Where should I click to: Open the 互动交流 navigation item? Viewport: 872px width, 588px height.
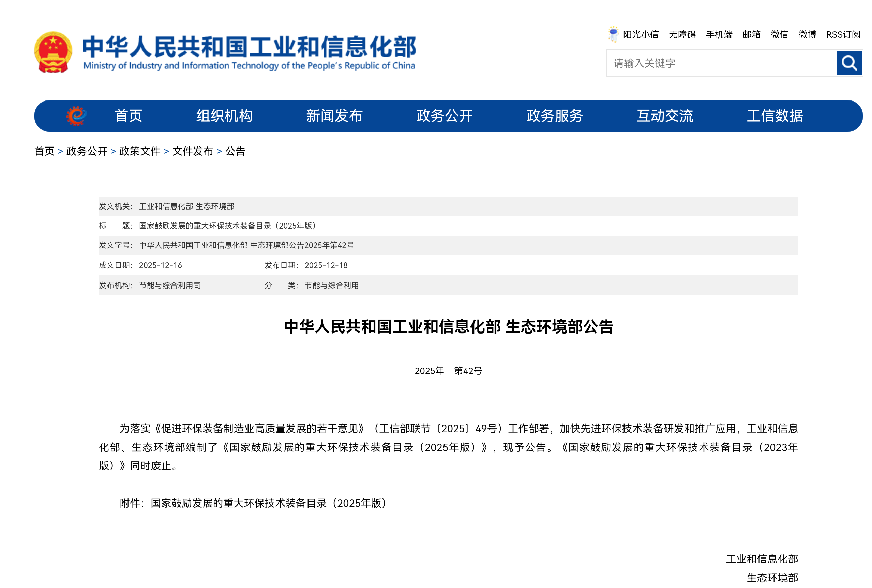pos(664,116)
